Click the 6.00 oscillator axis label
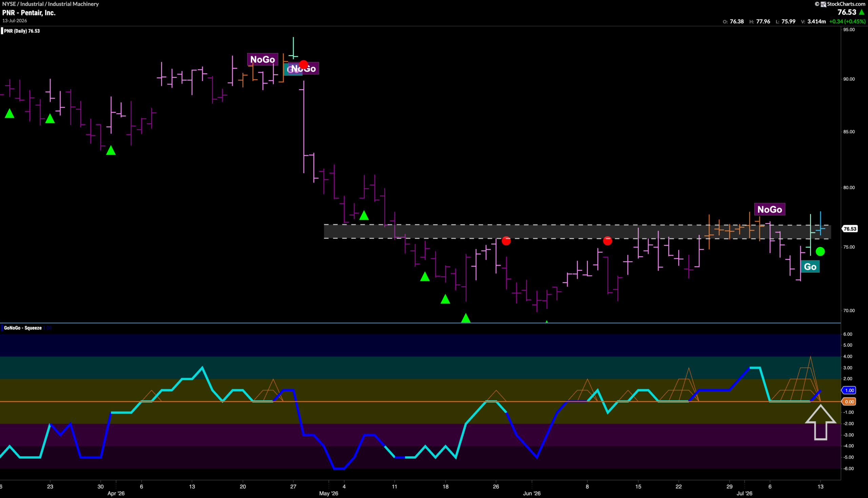 click(x=848, y=334)
